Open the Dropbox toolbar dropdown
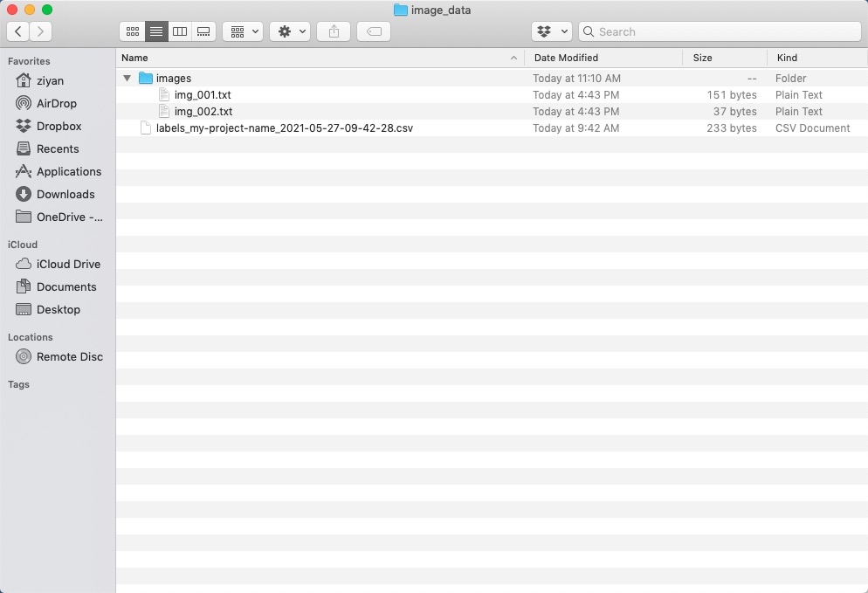 pos(551,31)
